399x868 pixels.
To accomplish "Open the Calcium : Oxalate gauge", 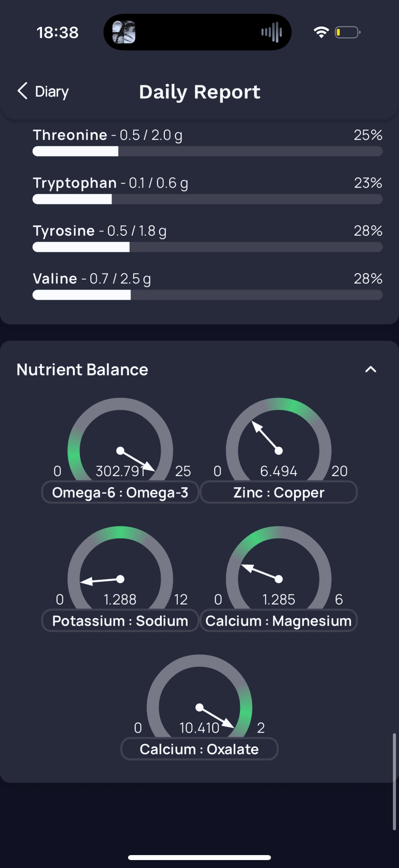I will tap(199, 697).
